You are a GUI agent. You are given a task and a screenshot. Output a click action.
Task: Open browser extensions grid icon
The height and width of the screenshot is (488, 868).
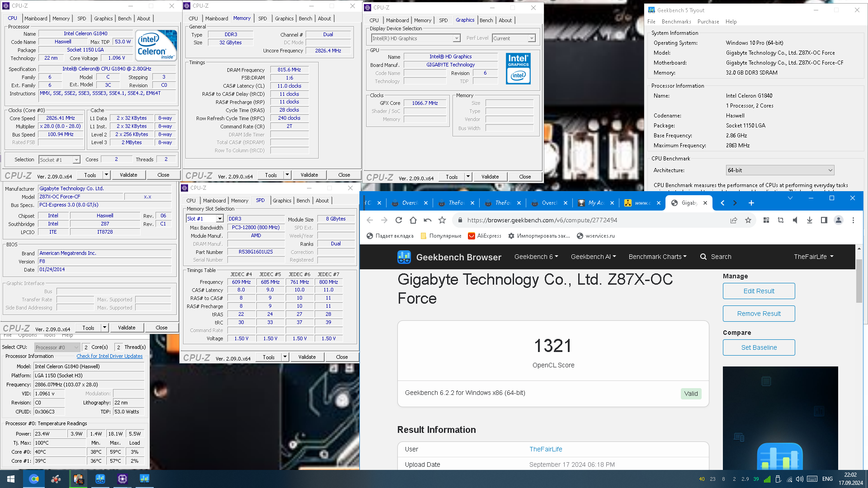tap(766, 220)
